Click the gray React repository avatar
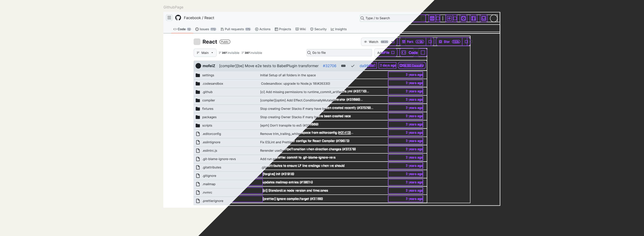 click(x=197, y=42)
